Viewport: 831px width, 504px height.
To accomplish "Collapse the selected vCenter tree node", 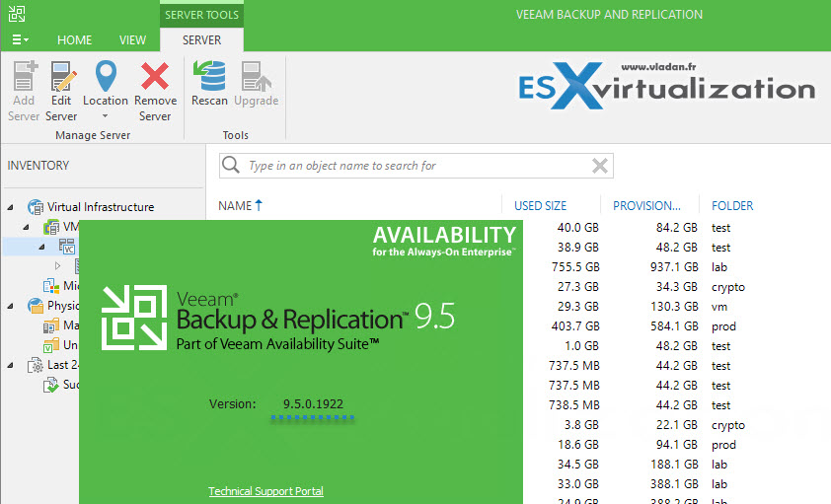I will [41, 247].
